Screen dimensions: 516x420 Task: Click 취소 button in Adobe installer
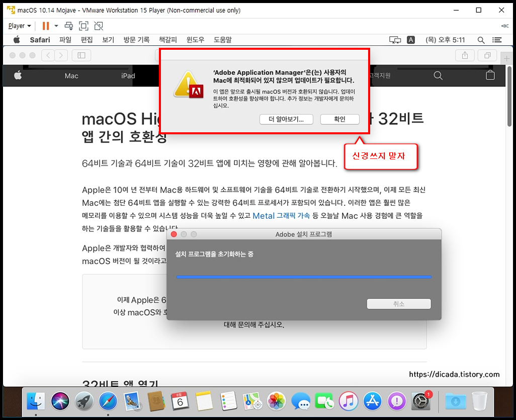(398, 304)
